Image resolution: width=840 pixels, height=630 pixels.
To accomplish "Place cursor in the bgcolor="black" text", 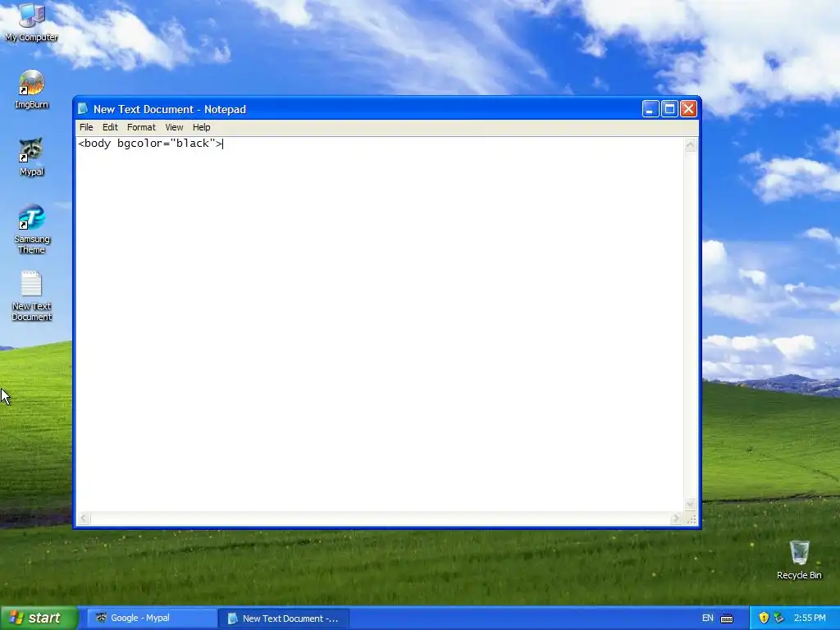I will 166,143.
